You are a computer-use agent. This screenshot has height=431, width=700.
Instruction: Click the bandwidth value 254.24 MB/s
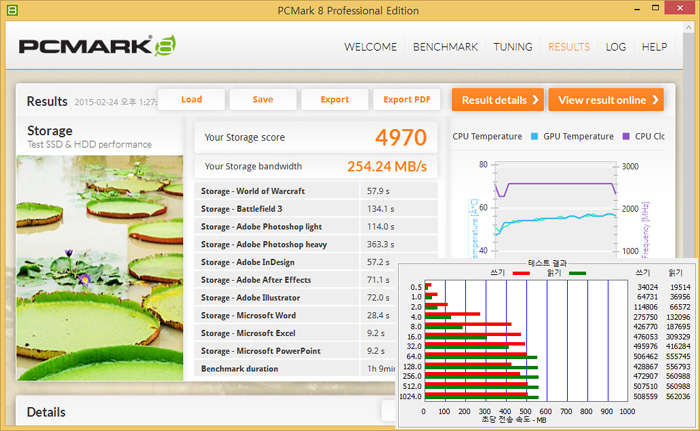tap(387, 166)
